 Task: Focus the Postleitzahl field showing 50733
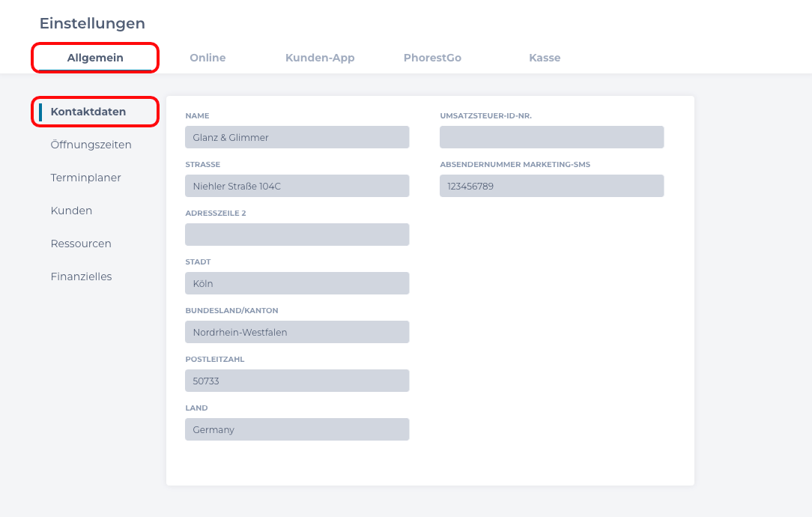tap(297, 381)
